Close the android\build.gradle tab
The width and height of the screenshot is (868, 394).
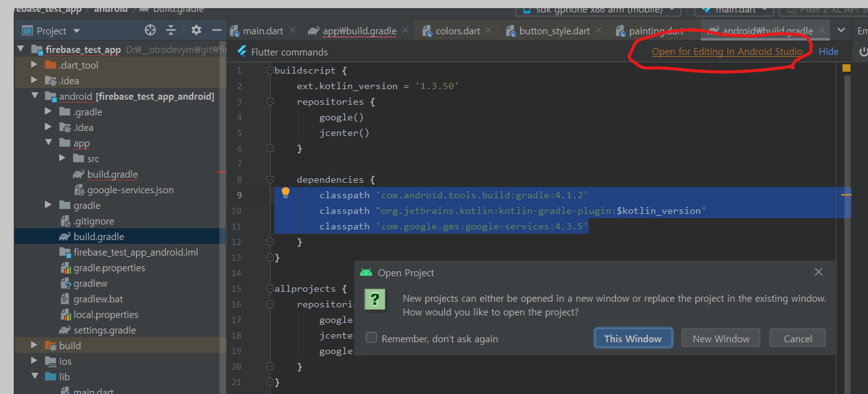tap(822, 30)
